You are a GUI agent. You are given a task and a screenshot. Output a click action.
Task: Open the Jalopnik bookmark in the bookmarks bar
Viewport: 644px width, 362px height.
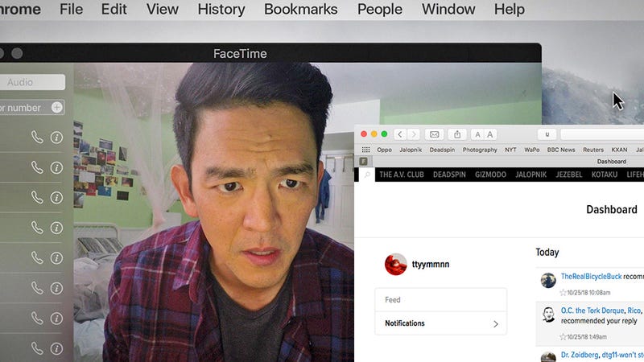pos(411,150)
